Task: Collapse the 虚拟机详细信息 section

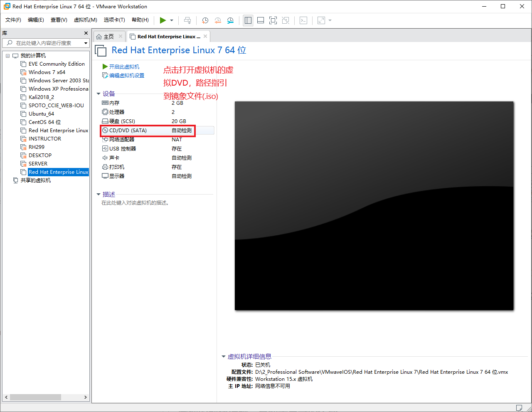Action: 224,357
